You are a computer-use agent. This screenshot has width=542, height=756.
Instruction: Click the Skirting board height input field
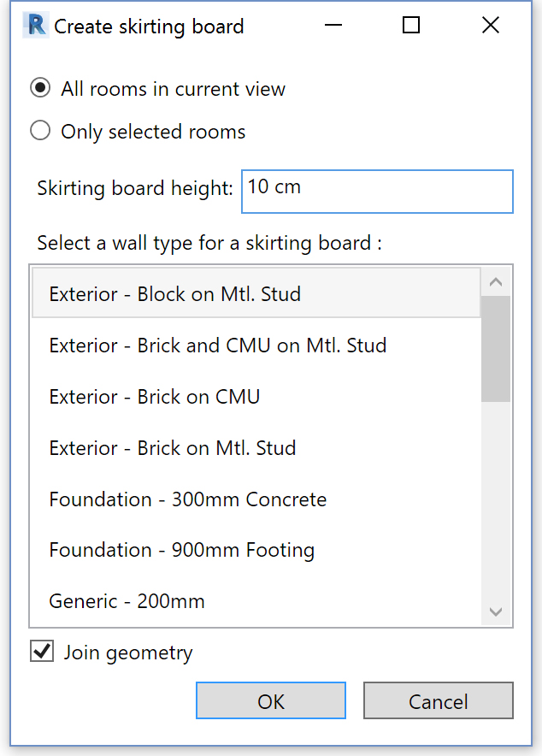coord(377,192)
